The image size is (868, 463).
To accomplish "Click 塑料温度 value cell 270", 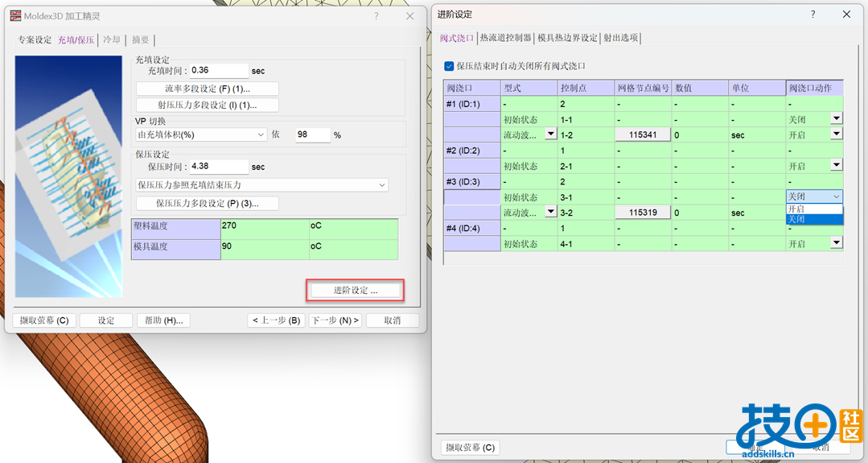I will 265,229.
